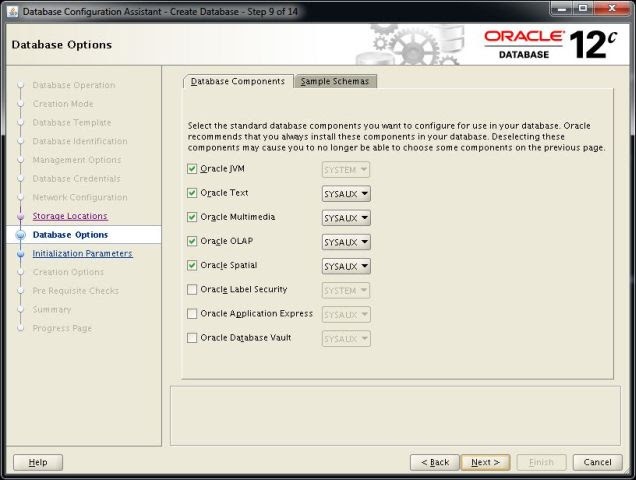This screenshot has width=636, height=480.
Task: Open SYSAUX dropdown for Oracle OLAP
Action: (x=346, y=242)
